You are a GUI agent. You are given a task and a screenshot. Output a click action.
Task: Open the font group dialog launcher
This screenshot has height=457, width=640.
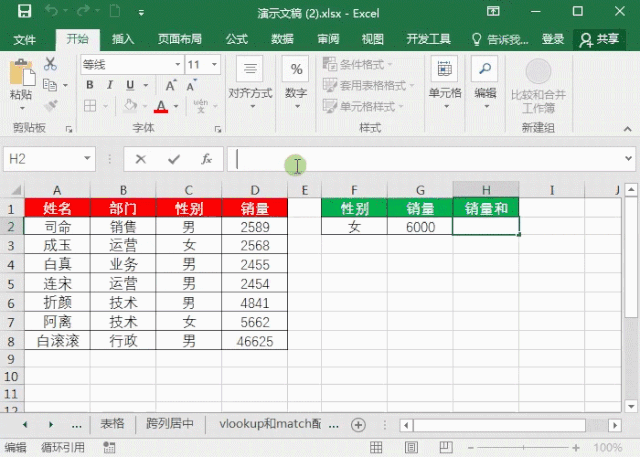point(218,129)
